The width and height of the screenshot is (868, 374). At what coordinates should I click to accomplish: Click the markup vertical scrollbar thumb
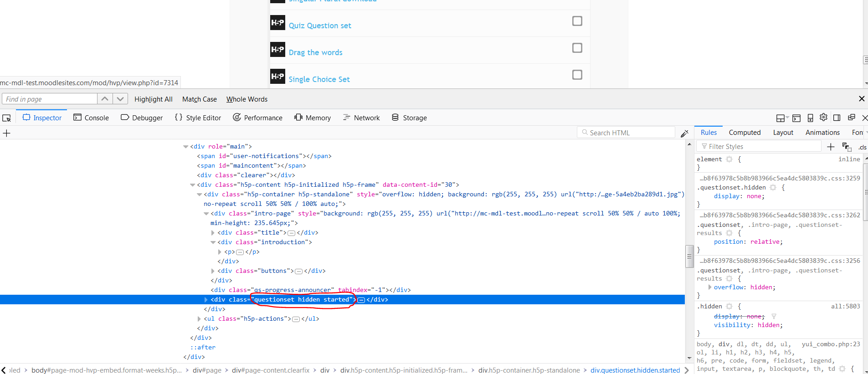point(689,256)
